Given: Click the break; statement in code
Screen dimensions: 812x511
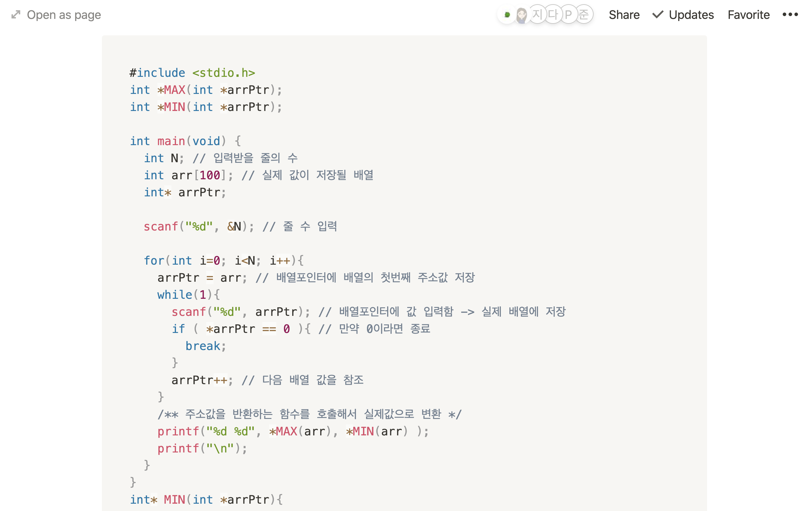Looking at the screenshot, I should tap(205, 346).
